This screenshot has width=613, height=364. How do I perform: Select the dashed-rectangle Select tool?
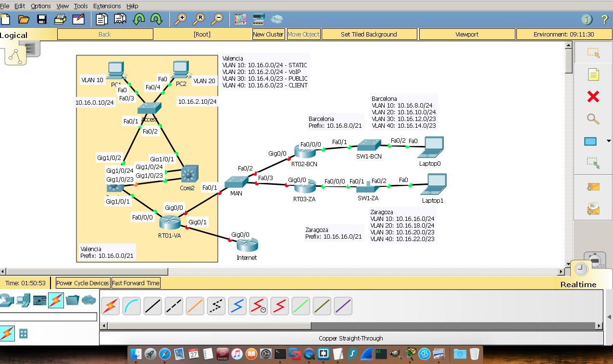click(x=593, y=52)
